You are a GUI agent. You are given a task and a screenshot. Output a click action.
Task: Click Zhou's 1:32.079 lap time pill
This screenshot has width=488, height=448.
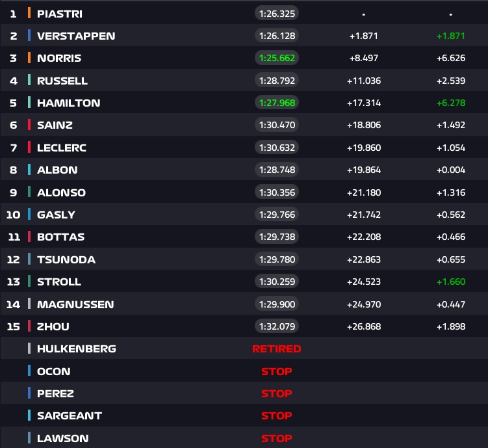coord(277,326)
